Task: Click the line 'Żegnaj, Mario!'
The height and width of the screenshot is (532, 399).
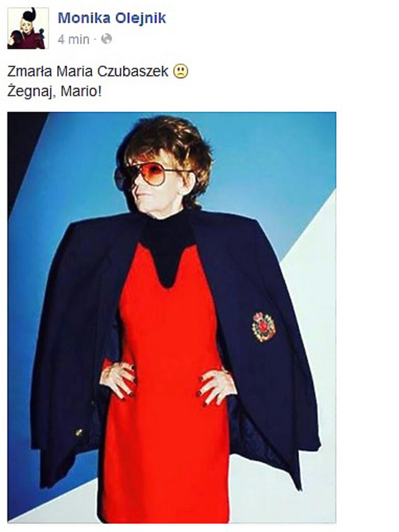Action: 54,91
